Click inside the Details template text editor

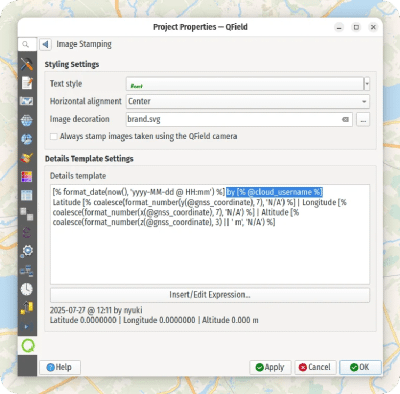pyautogui.click(x=210, y=234)
